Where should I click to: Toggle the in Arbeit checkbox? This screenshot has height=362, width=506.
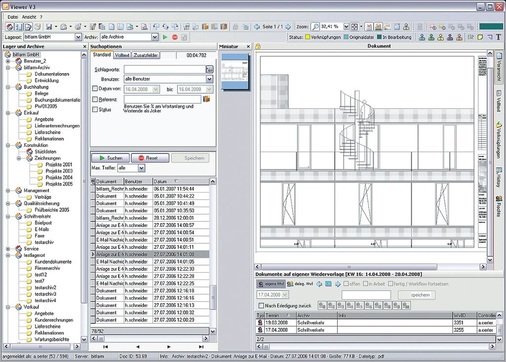point(366,284)
